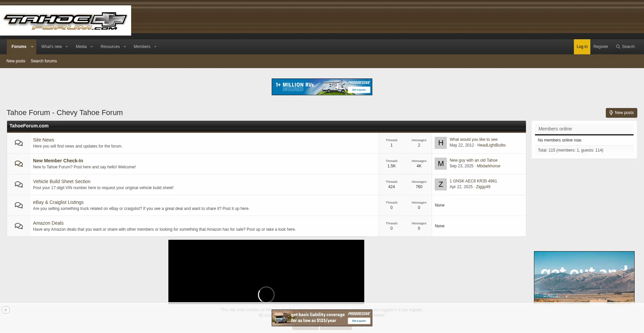The width and height of the screenshot is (644, 333).
Task: Open the Z avatar for Ziggy49
Action: click(x=440, y=184)
